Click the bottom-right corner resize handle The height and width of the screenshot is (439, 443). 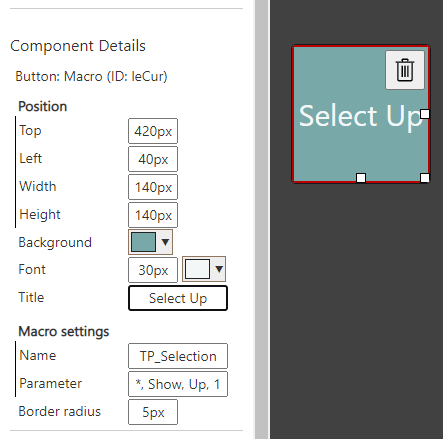click(425, 178)
